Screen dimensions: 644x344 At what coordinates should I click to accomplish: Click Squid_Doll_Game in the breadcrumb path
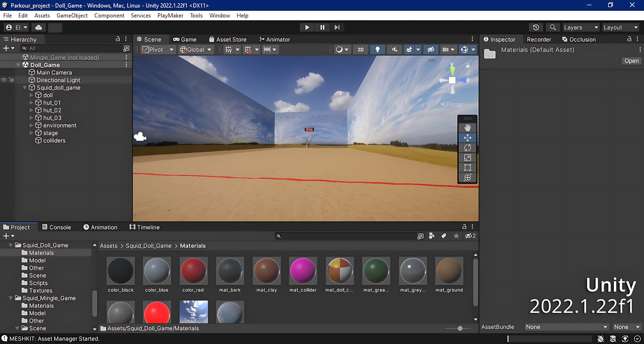pyautogui.click(x=149, y=246)
